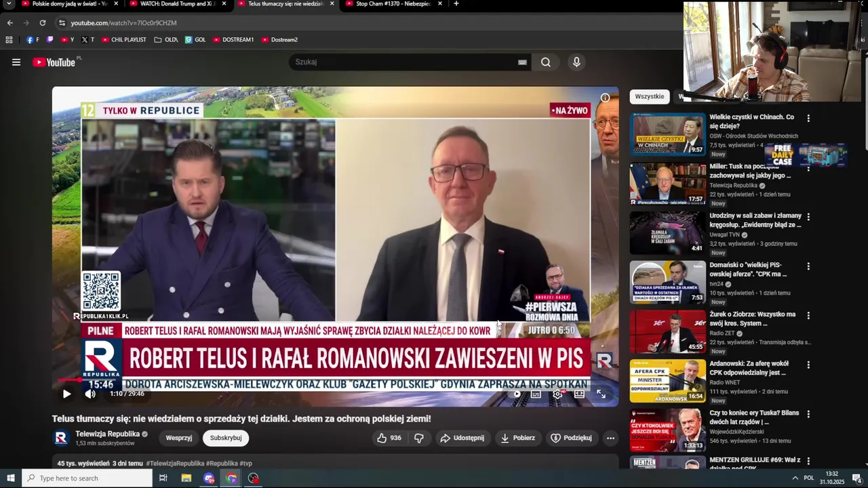Play the video
The height and width of the screenshot is (488, 868).
[66, 394]
